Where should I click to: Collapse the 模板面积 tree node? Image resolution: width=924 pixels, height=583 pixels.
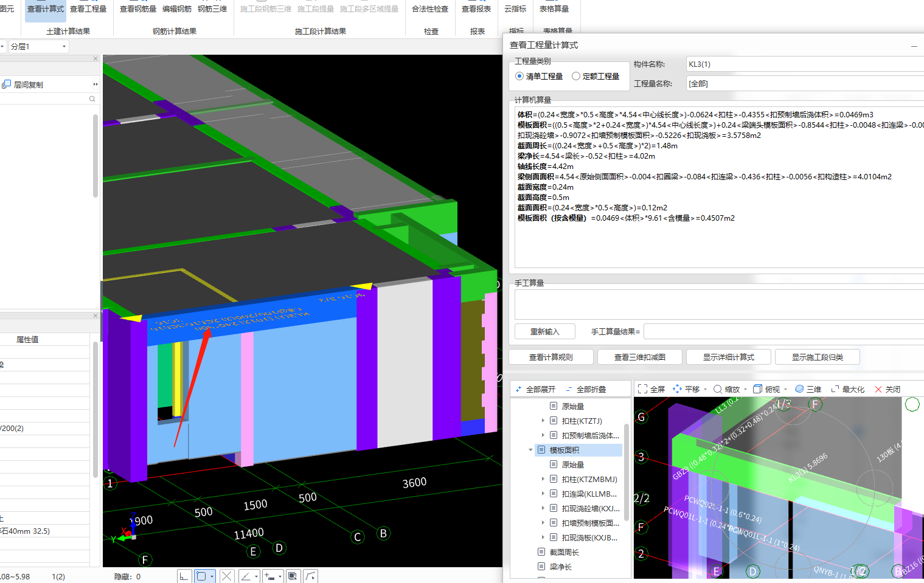point(531,450)
